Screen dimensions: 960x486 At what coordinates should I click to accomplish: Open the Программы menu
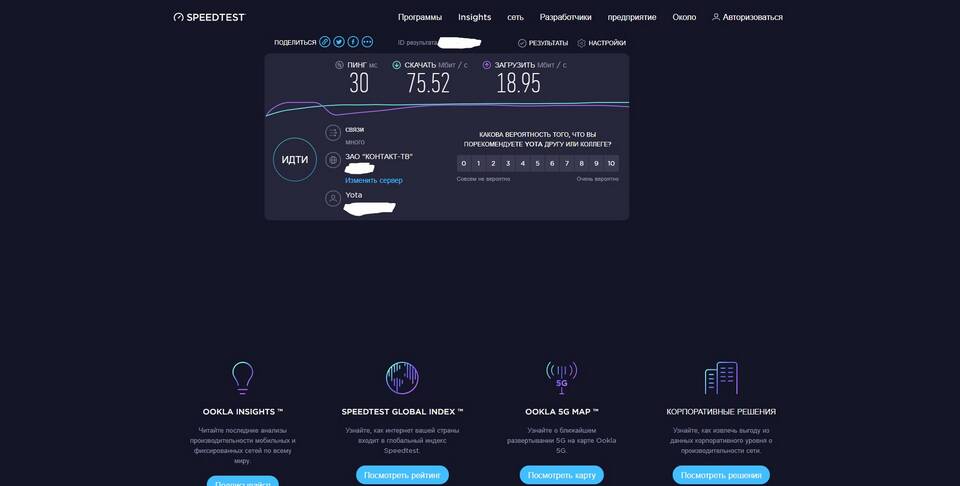419,17
